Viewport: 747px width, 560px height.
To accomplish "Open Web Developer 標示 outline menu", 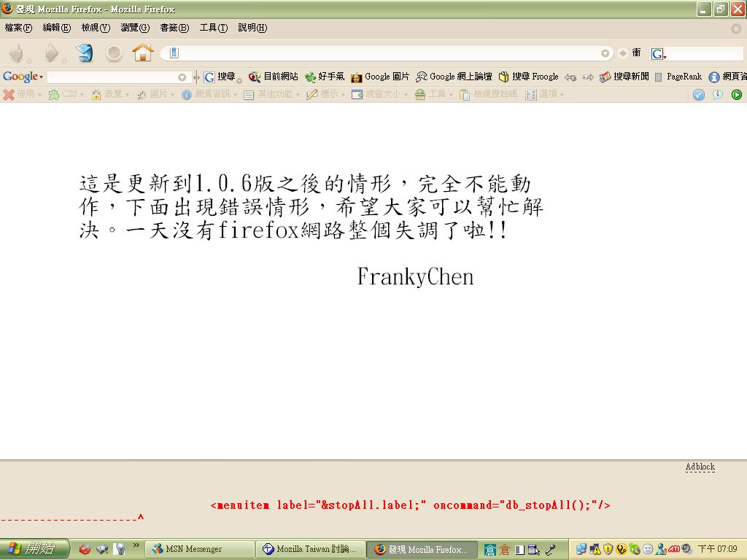I will coord(326,94).
